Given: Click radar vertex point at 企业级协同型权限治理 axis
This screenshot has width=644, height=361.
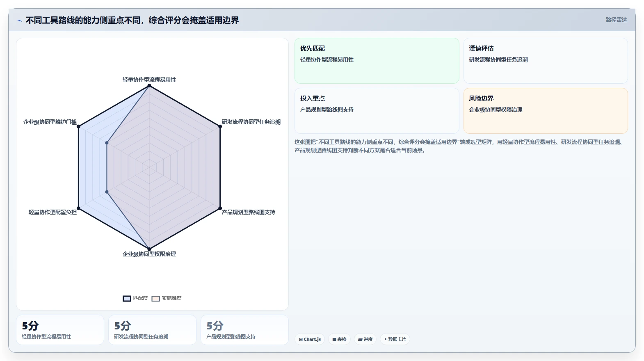Looking at the screenshot, I should coord(149,249).
